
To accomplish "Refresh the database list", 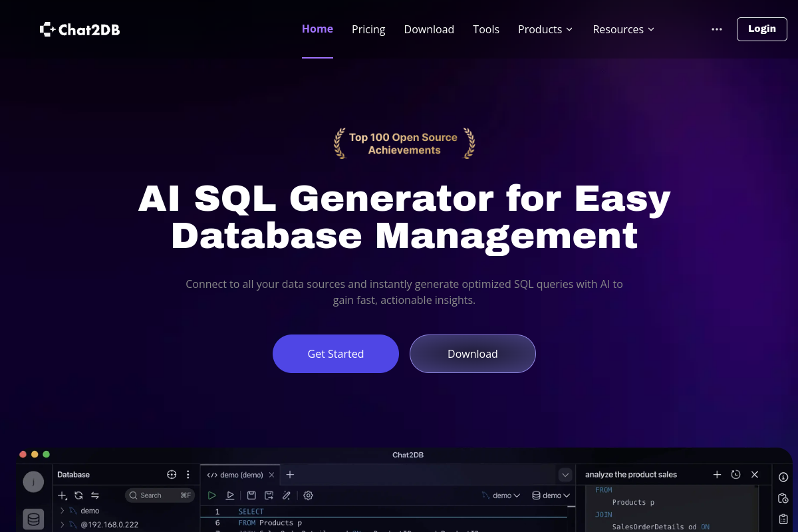I will pyautogui.click(x=78, y=495).
